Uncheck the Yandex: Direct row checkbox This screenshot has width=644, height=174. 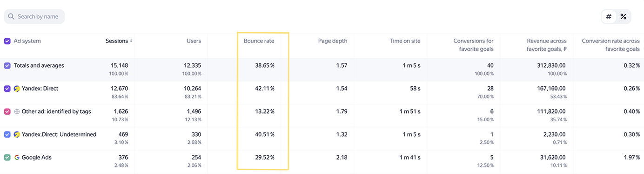7,89
